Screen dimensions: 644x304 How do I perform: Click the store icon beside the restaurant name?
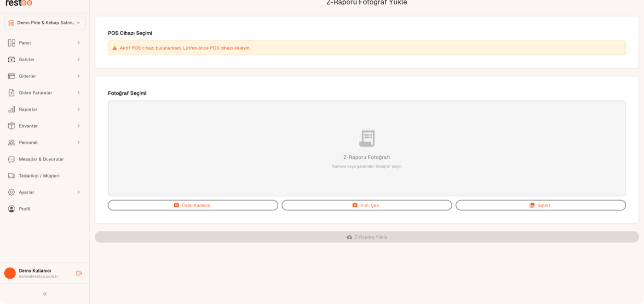pos(11,23)
